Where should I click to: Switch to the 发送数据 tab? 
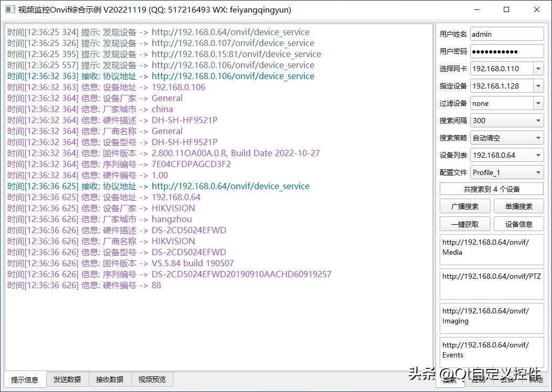[68, 379]
